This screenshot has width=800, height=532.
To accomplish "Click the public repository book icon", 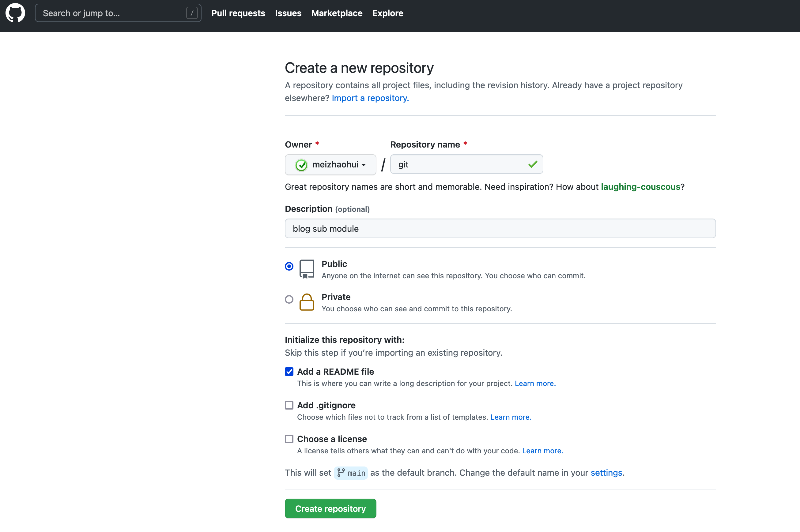I will tap(307, 269).
